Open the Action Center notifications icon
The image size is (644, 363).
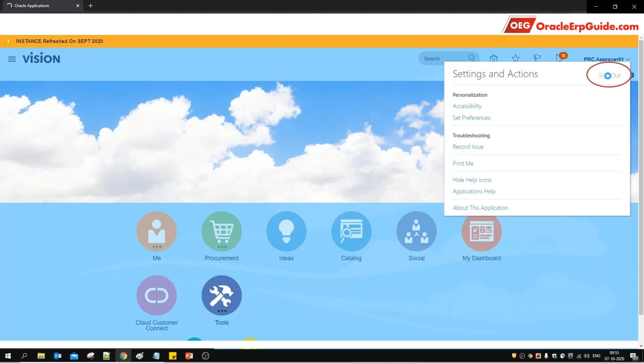point(634,356)
